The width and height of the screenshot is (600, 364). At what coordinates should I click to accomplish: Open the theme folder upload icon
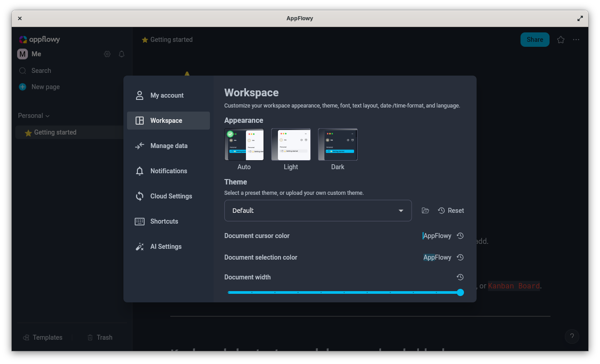tap(425, 211)
